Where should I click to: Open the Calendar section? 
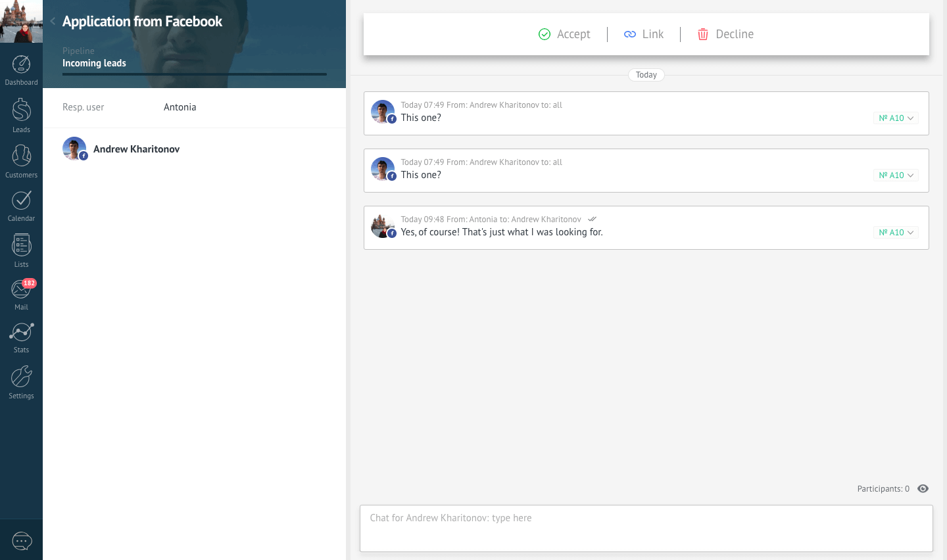(21, 206)
